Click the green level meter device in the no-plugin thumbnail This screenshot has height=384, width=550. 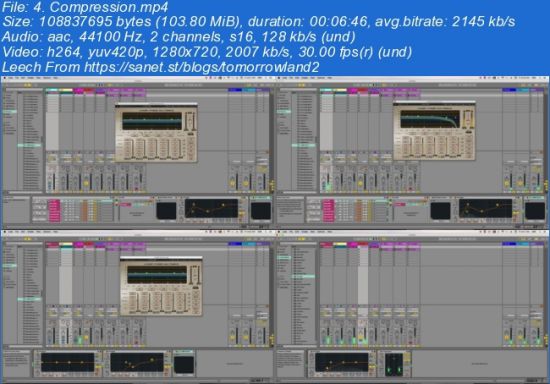click(x=394, y=365)
